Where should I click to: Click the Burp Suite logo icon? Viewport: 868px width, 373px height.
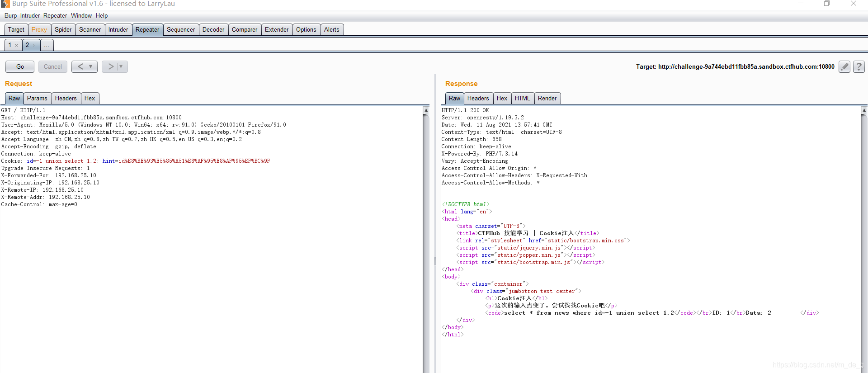click(5, 4)
